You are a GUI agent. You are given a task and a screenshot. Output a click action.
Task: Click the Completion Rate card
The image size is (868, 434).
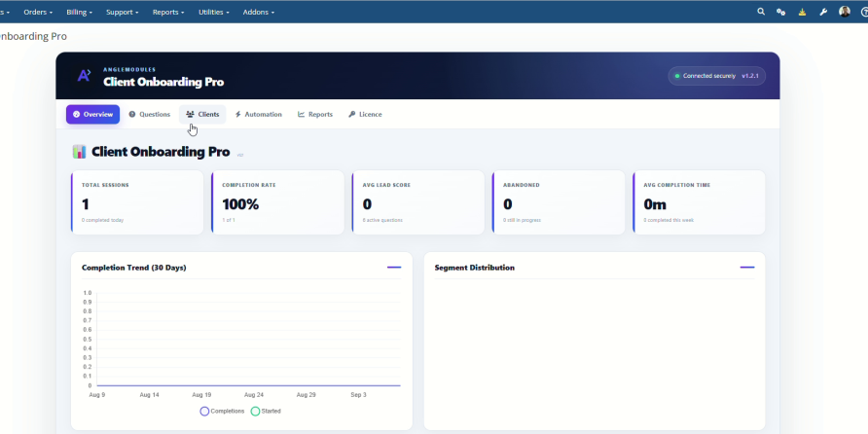[278, 202]
